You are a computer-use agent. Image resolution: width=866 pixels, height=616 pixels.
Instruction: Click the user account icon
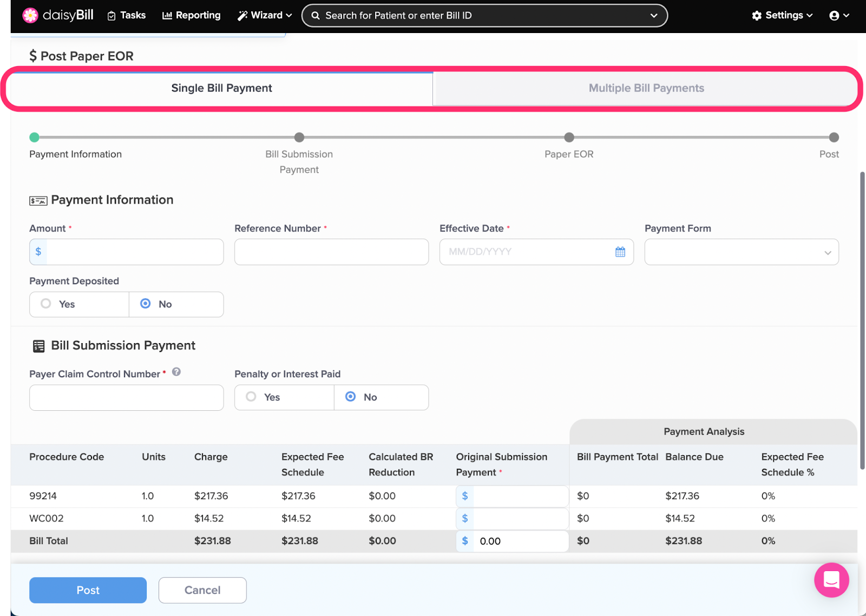click(x=834, y=16)
